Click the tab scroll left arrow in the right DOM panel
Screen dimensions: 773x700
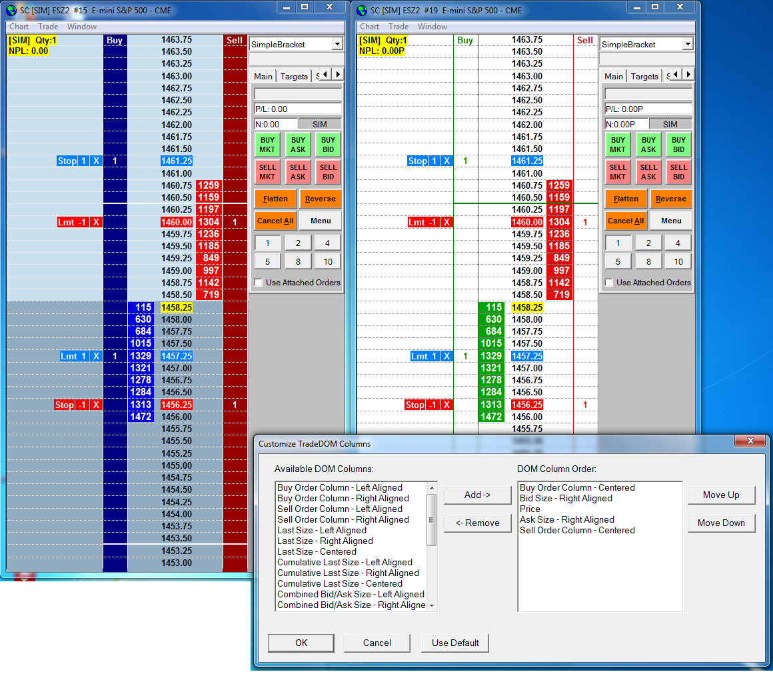point(676,75)
